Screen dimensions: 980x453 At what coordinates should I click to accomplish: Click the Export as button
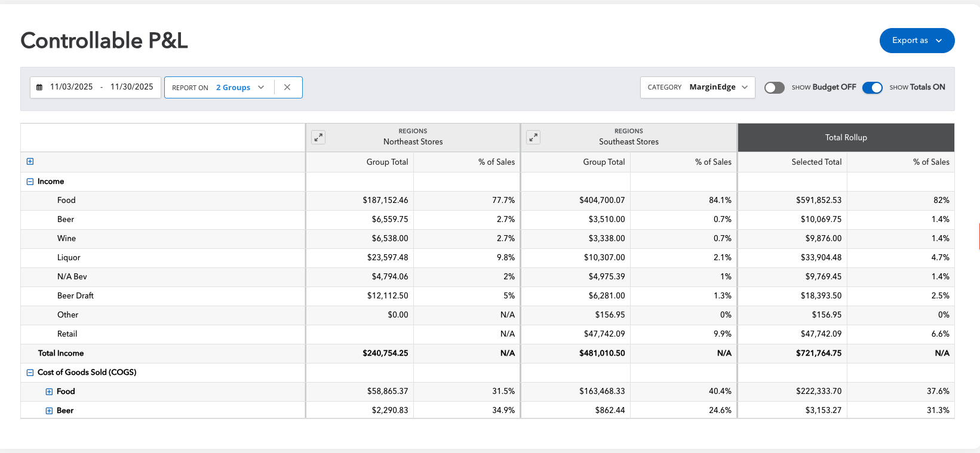coord(916,41)
